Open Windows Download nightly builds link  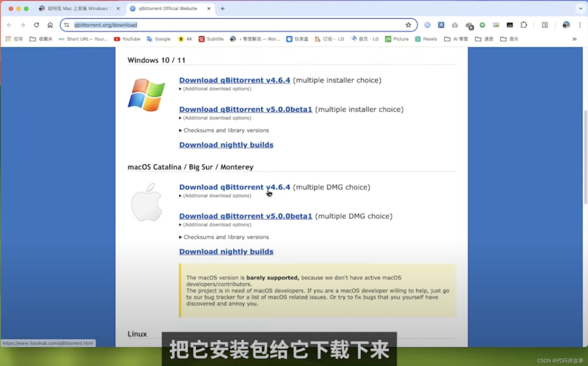pos(226,145)
